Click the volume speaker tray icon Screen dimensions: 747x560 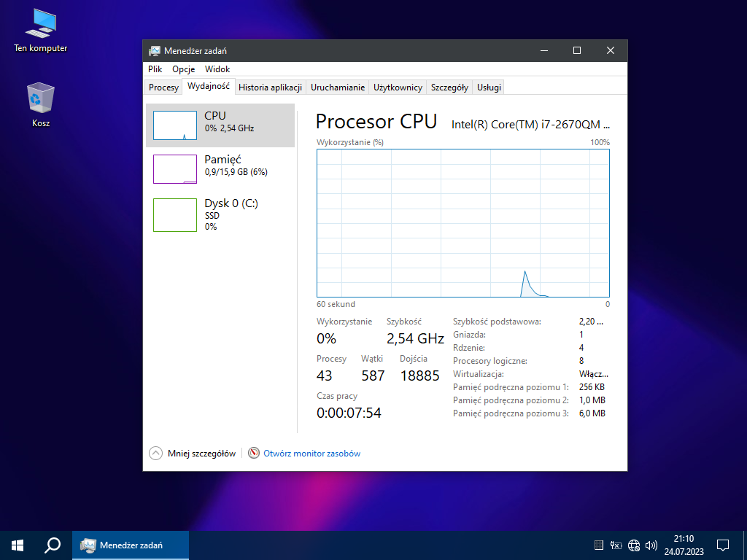point(651,545)
